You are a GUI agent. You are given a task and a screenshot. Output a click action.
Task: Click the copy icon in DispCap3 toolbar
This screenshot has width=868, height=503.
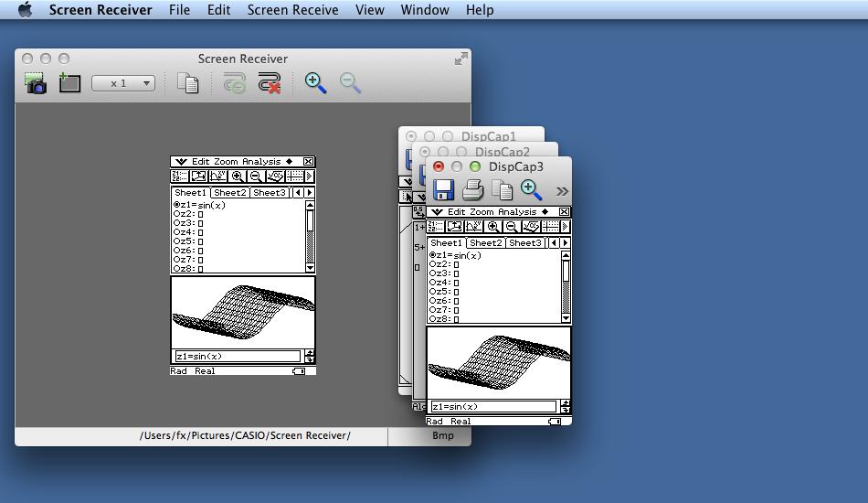503,190
